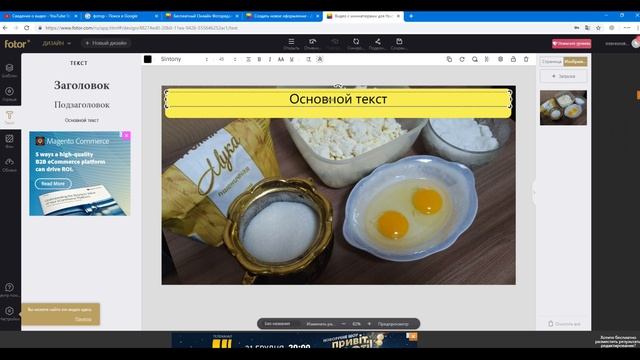This screenshot has width=640, height=360.
Task: Click the round icon below templates in sidebar
Action: 9,91
